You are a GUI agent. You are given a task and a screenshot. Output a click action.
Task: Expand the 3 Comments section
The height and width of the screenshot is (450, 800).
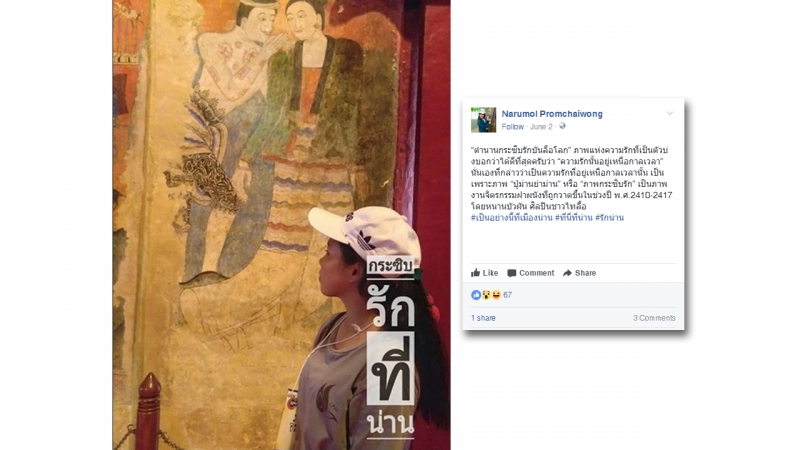(654, 318)
